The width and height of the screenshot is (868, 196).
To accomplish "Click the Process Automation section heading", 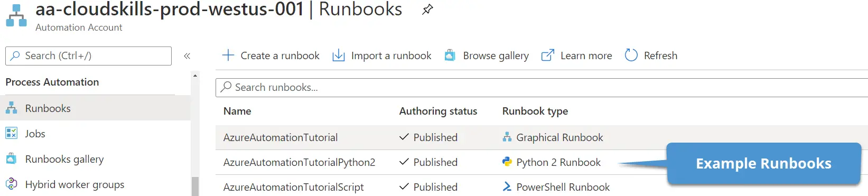I will (52, 82).
